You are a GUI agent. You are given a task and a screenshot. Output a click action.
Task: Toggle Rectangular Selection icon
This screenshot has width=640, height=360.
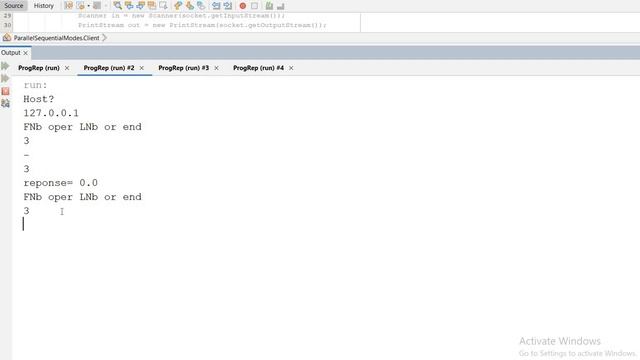point(163,6)
